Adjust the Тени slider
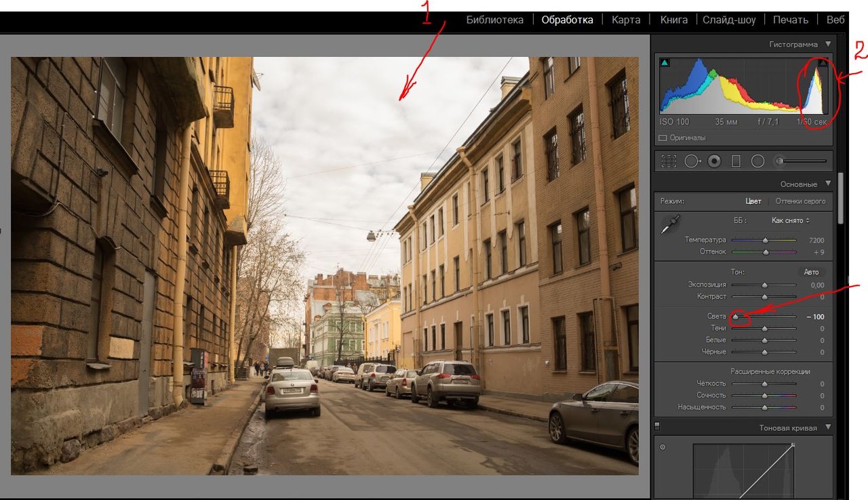Viewport: 868px width, 500px height. click(764, 329)
